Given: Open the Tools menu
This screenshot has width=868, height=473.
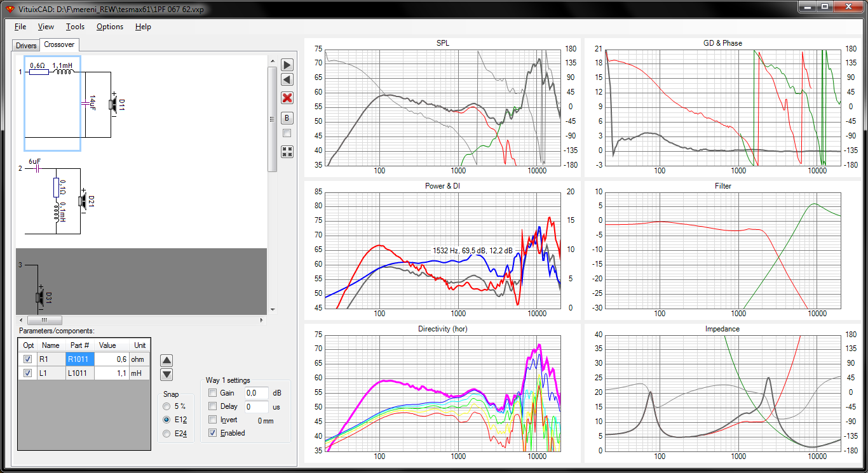Looking at the screenshot, I should click(x=75, y=27).
